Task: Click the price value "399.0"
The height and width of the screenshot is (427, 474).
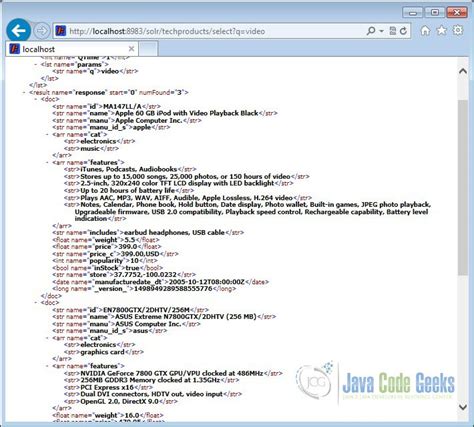Action: (x=129, y=247)
